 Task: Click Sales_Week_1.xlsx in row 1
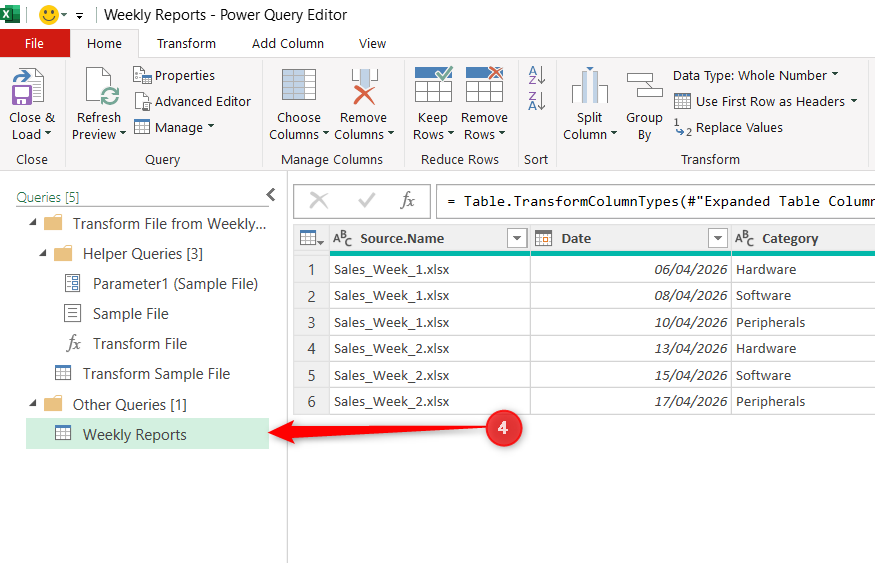click(x=430, y=270)
